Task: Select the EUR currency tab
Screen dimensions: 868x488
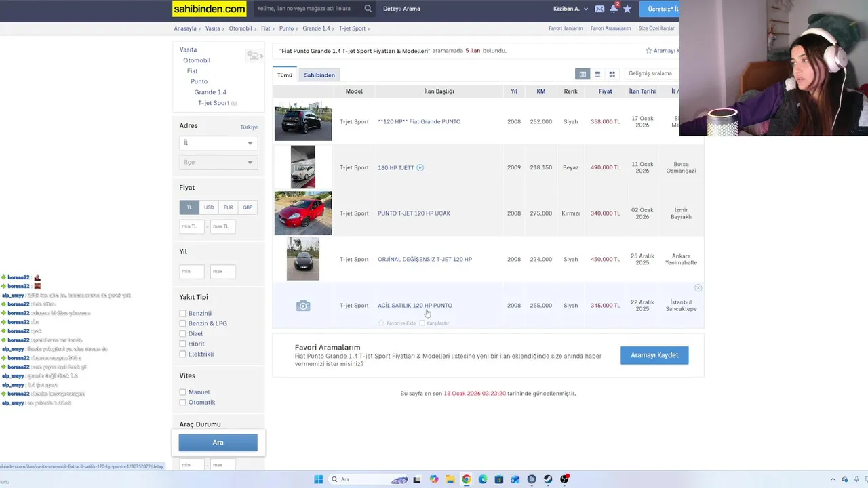Action: point(228,207)
